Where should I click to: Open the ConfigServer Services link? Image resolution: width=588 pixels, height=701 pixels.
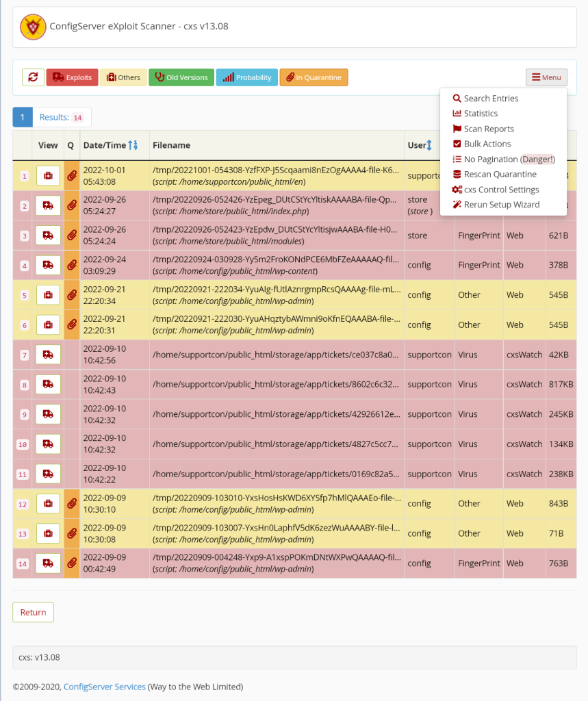(x=104, y=687)
